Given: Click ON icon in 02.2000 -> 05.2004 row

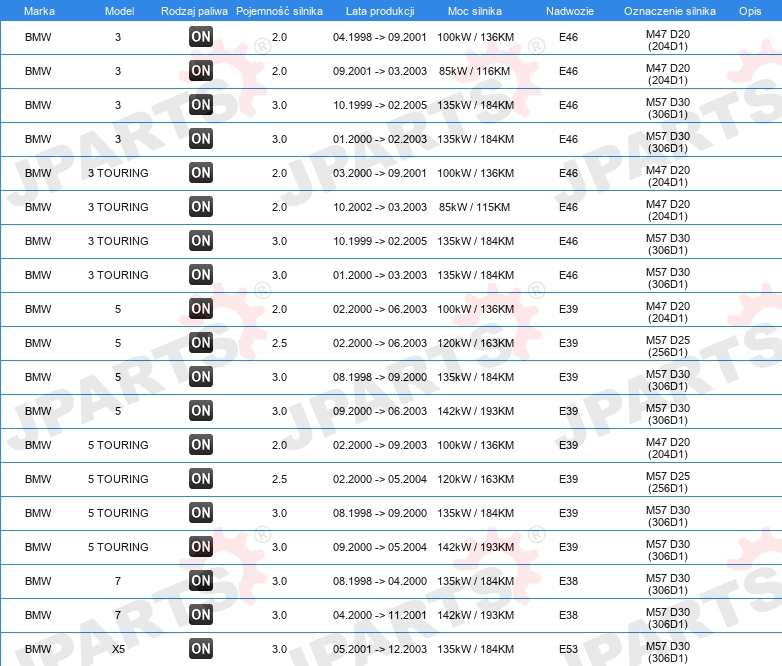Looking at the screenshot, I should [201, 478].
